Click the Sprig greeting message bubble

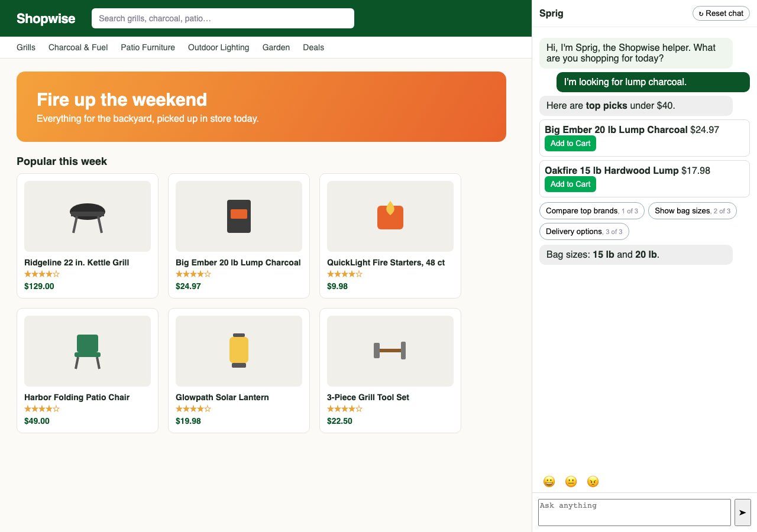pos(636,53)
